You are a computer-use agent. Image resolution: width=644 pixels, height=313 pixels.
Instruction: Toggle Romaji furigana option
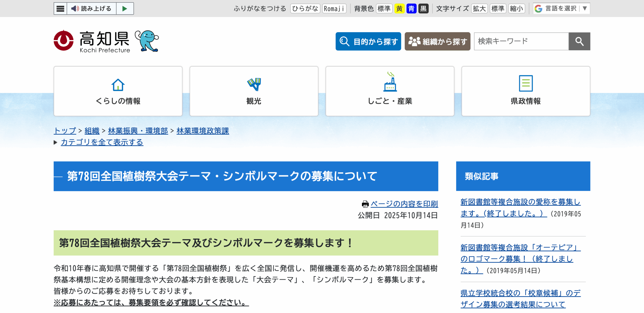(x=334, y=9)
